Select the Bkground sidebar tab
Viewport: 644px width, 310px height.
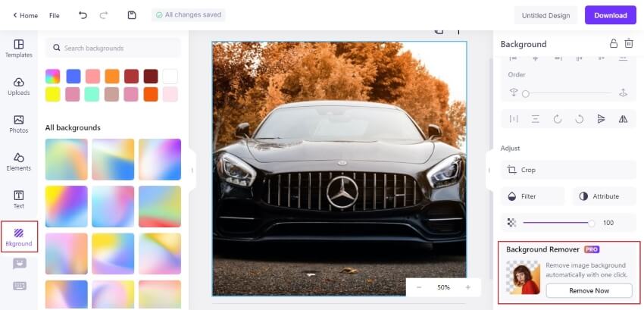click(x=19, y=237)
